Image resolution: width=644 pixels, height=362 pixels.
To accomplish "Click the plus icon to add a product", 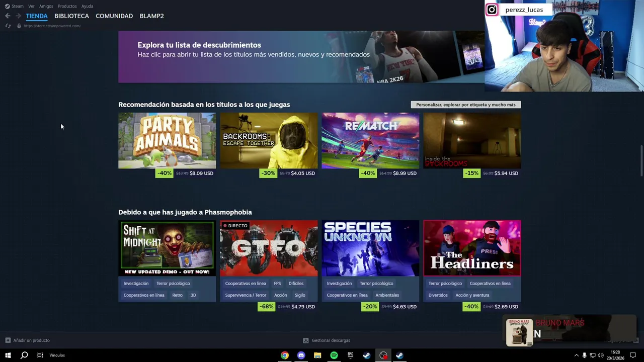I will [8, 340].
